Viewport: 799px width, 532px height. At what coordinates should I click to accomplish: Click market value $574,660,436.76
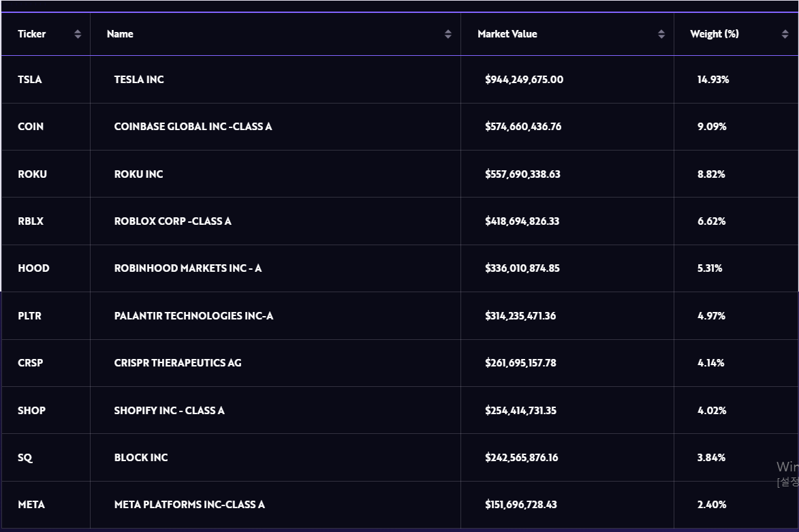[x=523, y=127]
